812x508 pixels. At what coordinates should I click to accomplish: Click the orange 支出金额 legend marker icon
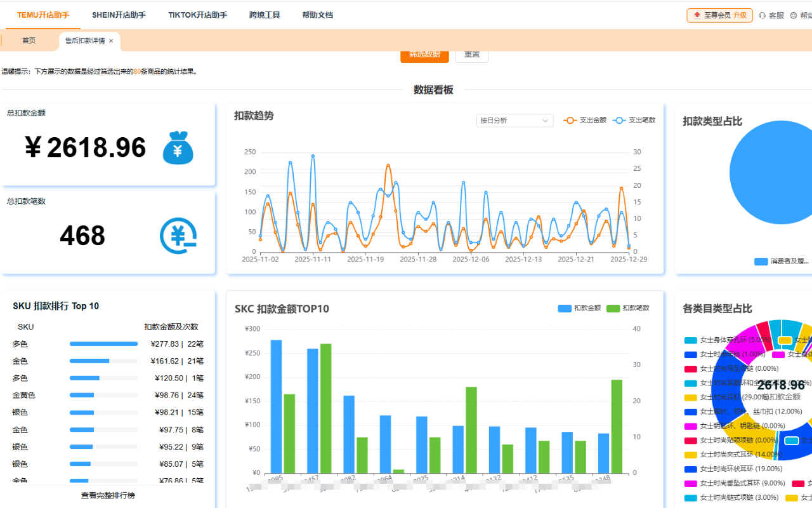point(570,120)
